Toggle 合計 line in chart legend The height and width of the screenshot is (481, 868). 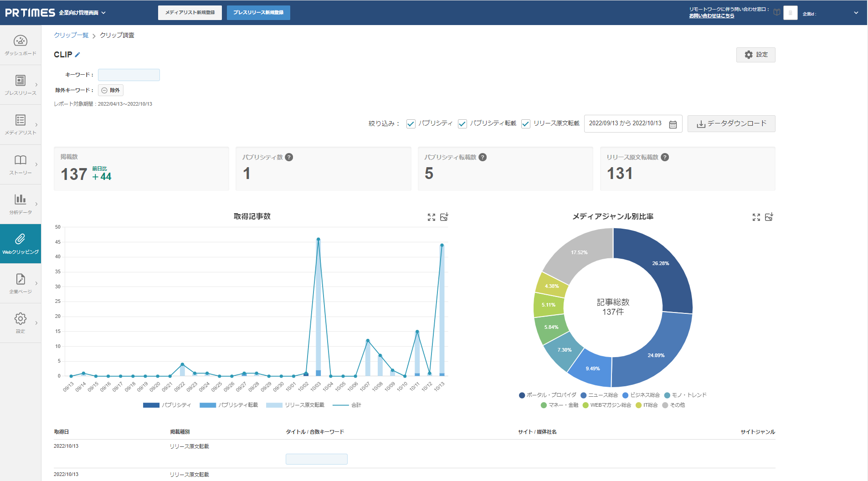[347, 405]
